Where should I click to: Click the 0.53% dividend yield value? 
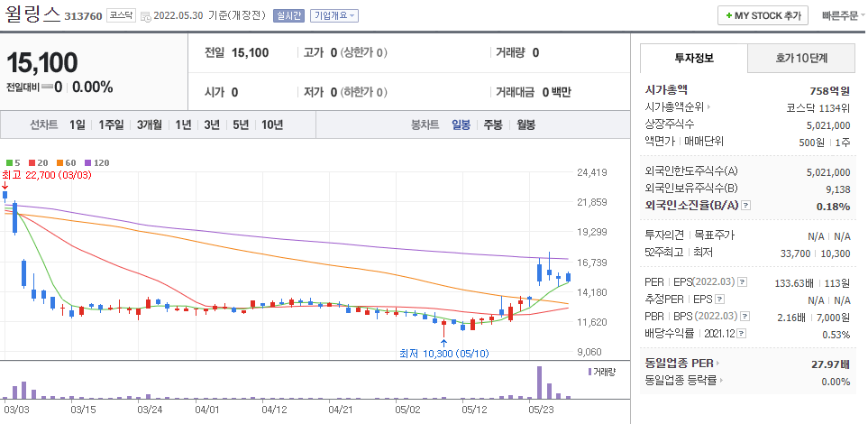coord(836,335)
